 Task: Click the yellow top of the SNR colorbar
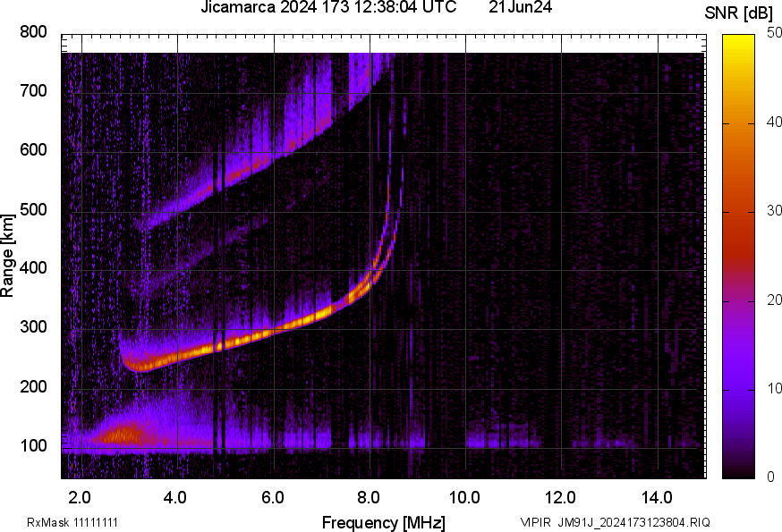point(739,41)
